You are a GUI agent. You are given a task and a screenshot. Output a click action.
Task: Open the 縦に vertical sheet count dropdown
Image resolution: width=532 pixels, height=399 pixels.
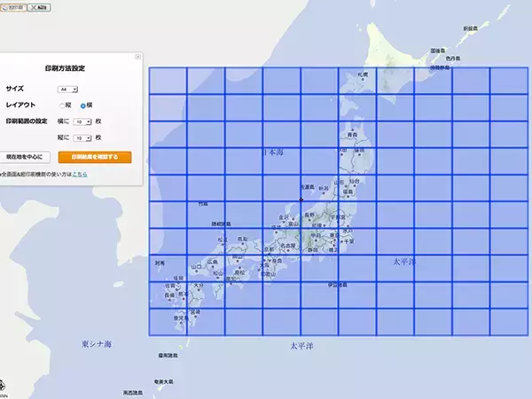[x=82, y=137]
